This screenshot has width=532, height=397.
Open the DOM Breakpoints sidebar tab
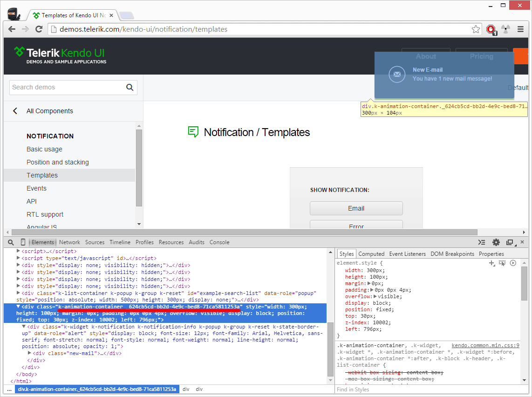452,254
